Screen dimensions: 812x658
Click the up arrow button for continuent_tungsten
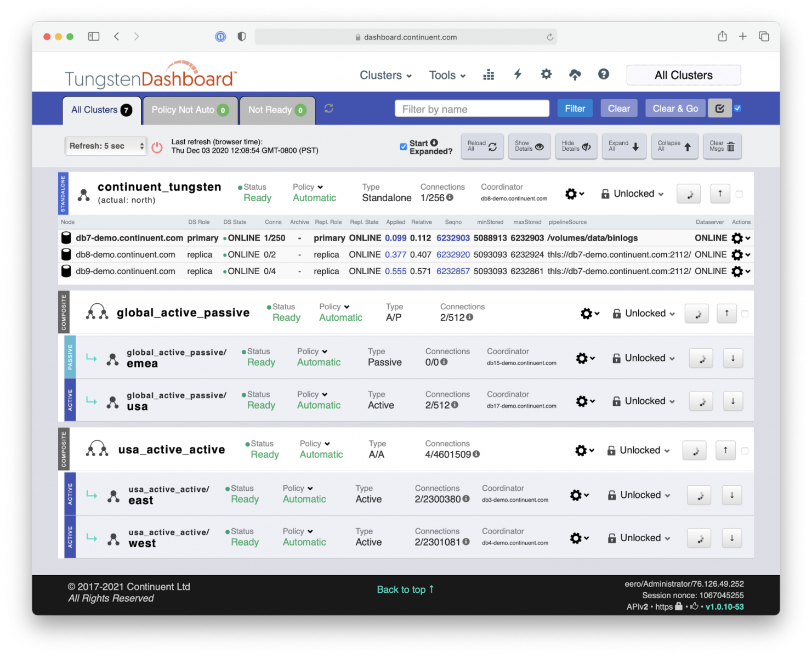tap(720, 193)
